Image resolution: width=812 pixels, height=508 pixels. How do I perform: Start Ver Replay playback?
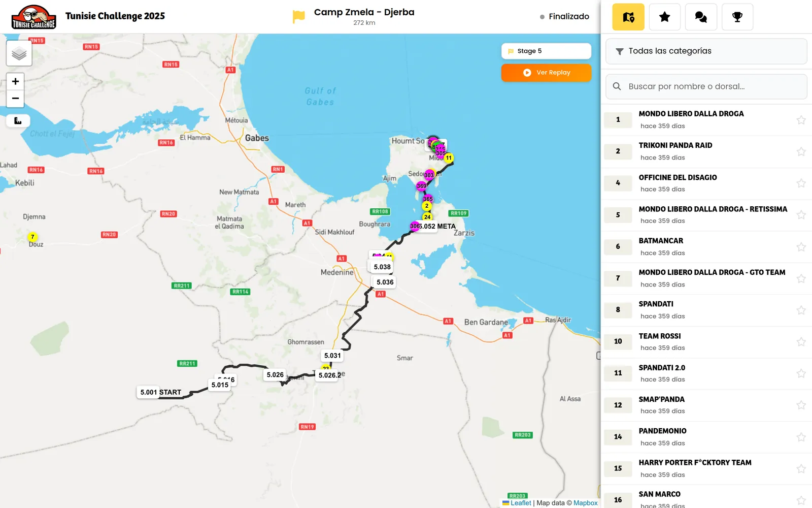click(546, 73)
